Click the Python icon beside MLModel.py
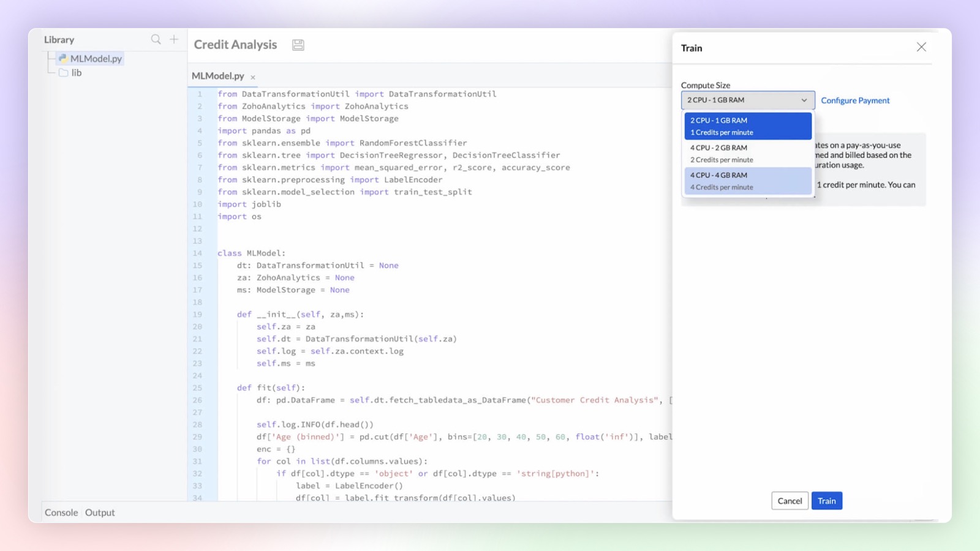The image size is (980, 551). 62,59
